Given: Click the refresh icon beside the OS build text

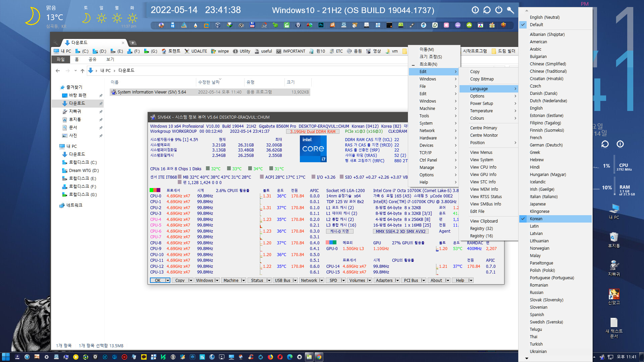Looking at the screenshot, I should point(487,10).
